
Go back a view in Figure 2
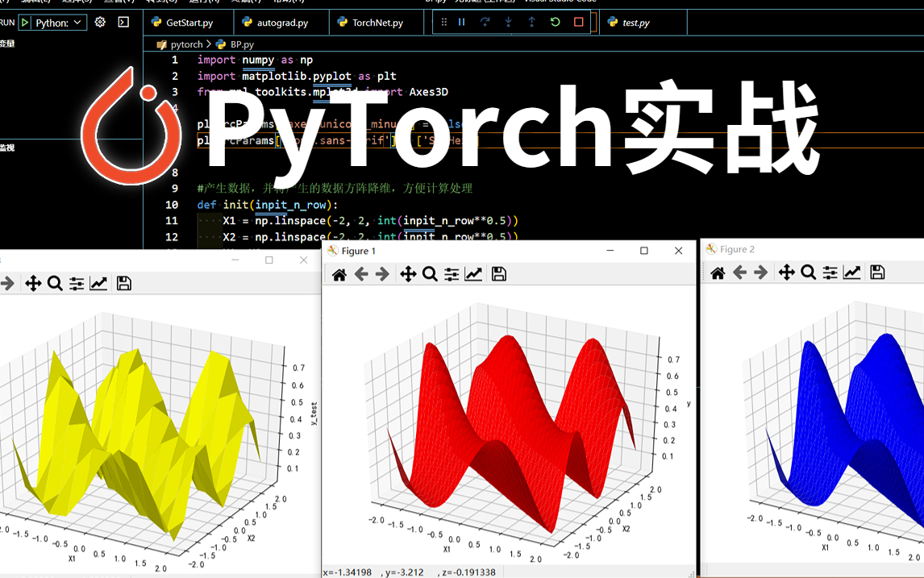(x=739, y=272)
